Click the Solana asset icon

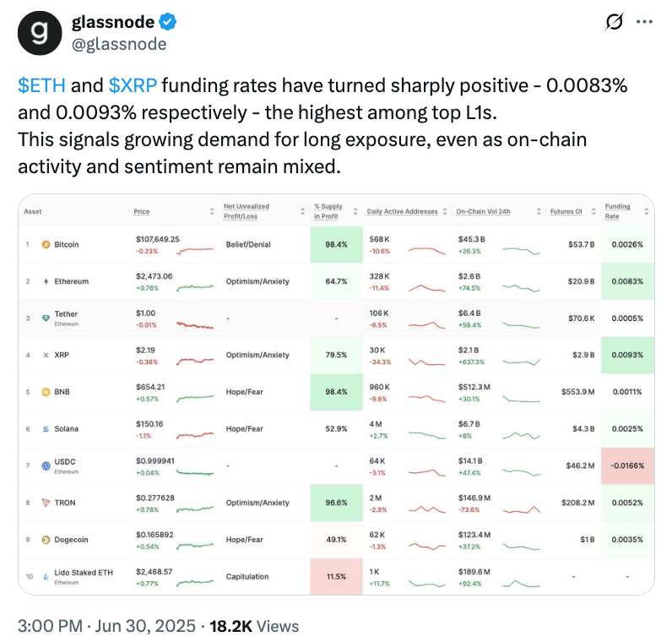(45, 429)
